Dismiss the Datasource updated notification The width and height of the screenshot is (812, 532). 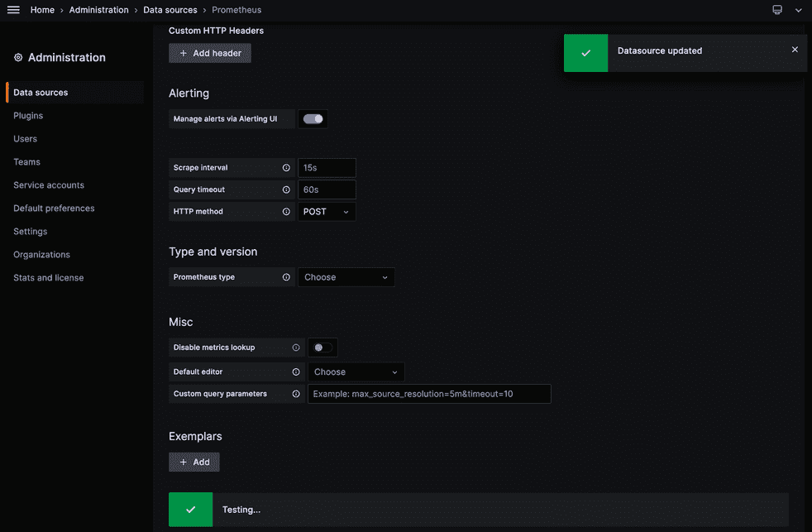pos(795,50)
